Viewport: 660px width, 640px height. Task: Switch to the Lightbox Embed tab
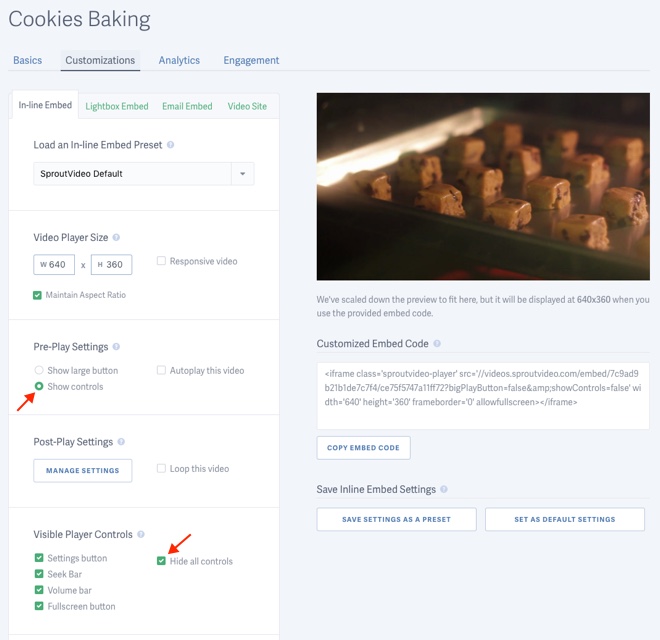pos(117,106)
